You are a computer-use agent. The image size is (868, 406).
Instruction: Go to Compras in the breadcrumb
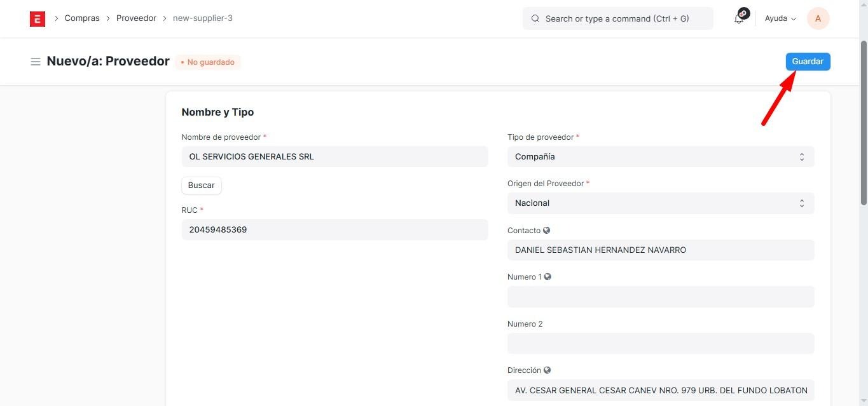(x=82, y=18)
